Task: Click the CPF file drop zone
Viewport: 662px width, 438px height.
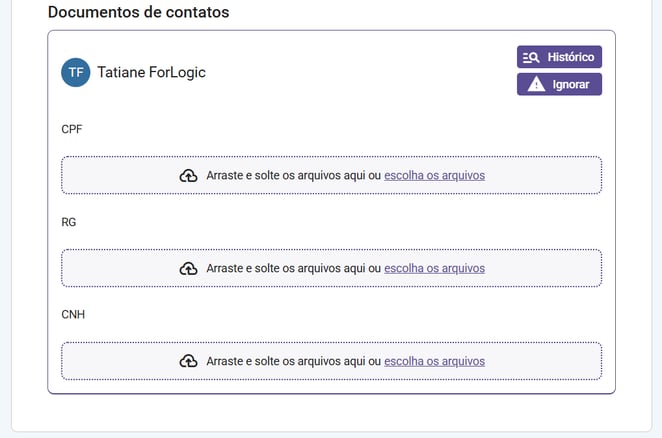Action: tap(331, 175)
